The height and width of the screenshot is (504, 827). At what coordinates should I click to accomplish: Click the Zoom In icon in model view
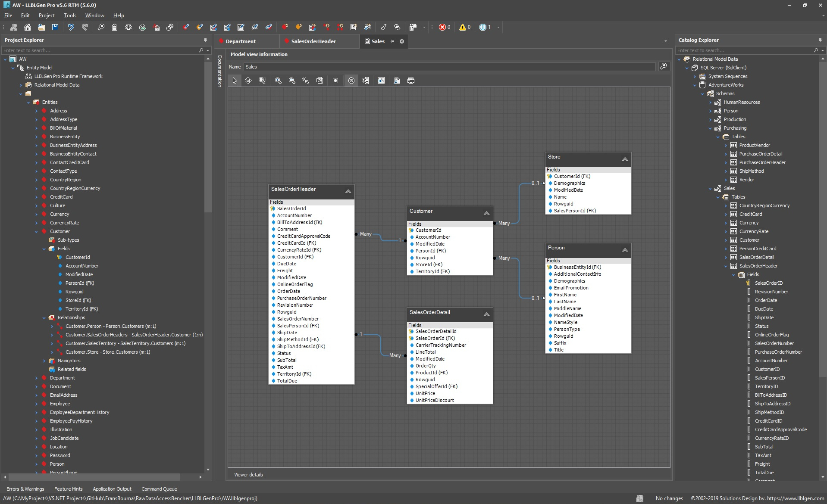pyautogui.click(x=278, y=81)
